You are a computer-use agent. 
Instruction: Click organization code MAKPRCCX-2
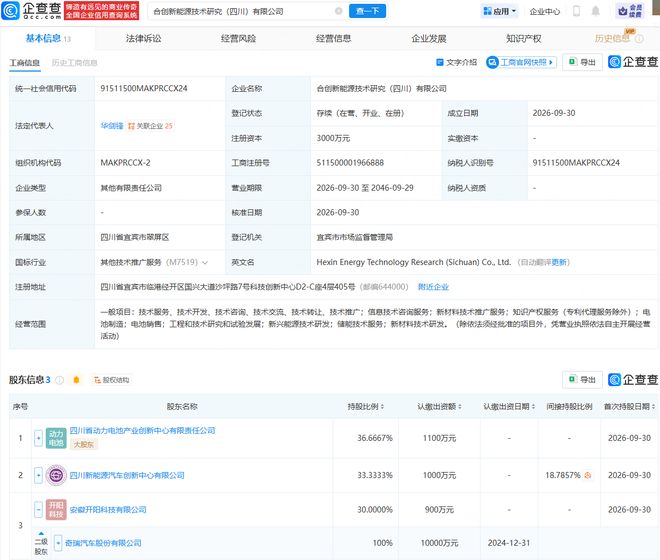click(125, 163)
